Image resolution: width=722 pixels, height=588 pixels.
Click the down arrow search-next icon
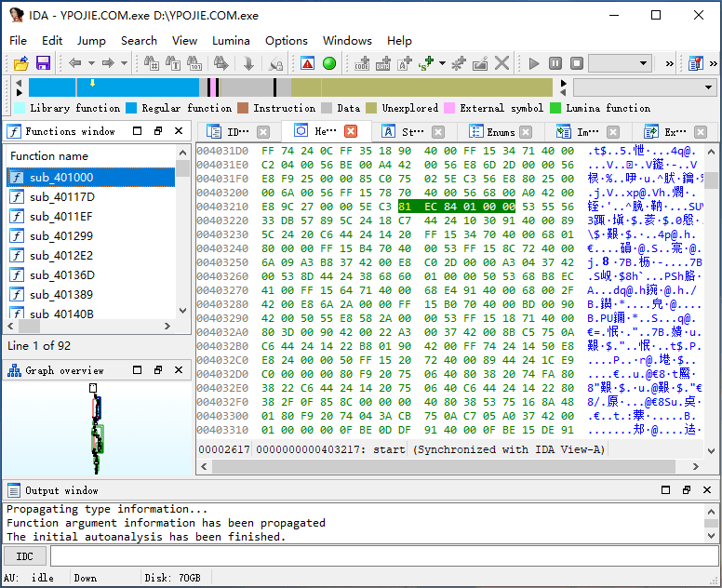(x=248, y=63)
